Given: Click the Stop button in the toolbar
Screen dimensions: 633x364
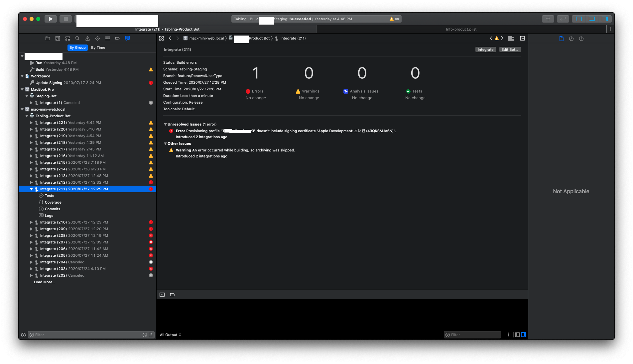Looking at the screenshot, I should (x=65, y=19).
